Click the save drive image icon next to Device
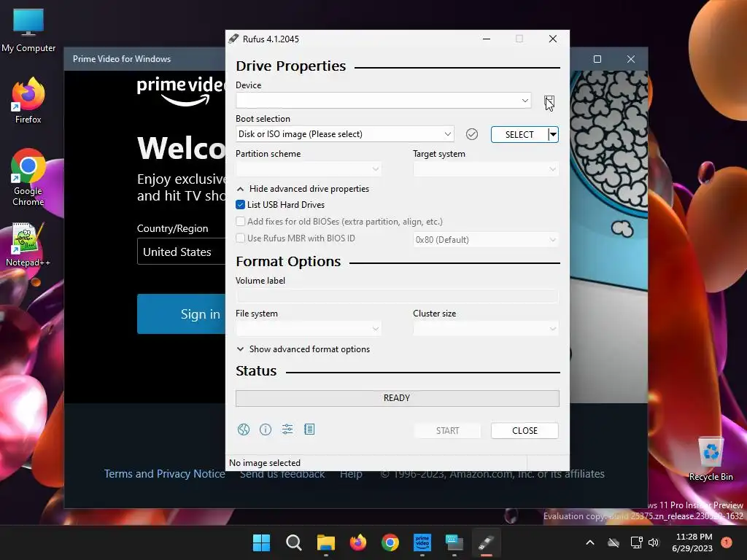The image size is (747, 560). pos(549,101)
